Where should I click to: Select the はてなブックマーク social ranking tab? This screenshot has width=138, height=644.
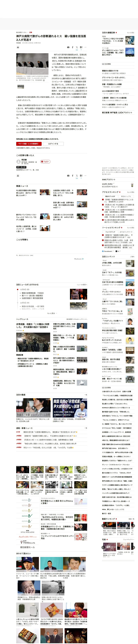coord(126,232)
